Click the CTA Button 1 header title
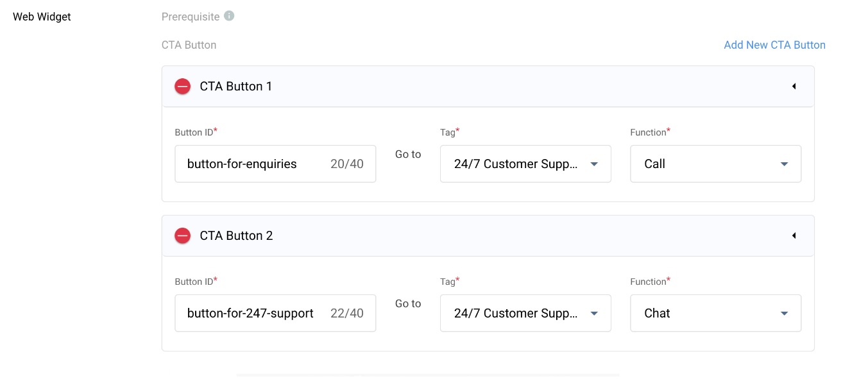 point(235,87)
